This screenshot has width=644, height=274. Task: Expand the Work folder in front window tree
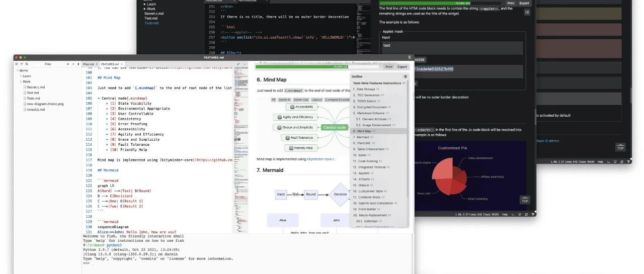point(21,81)
